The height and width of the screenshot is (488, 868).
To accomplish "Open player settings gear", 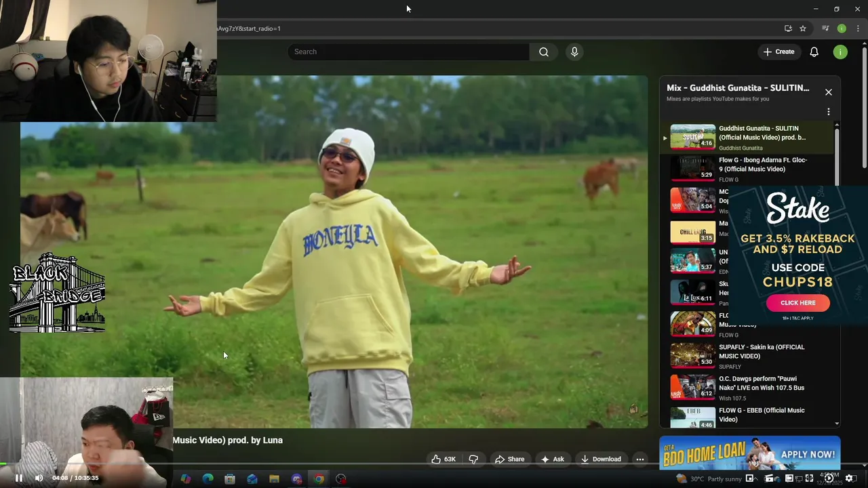I will [849, 479].
